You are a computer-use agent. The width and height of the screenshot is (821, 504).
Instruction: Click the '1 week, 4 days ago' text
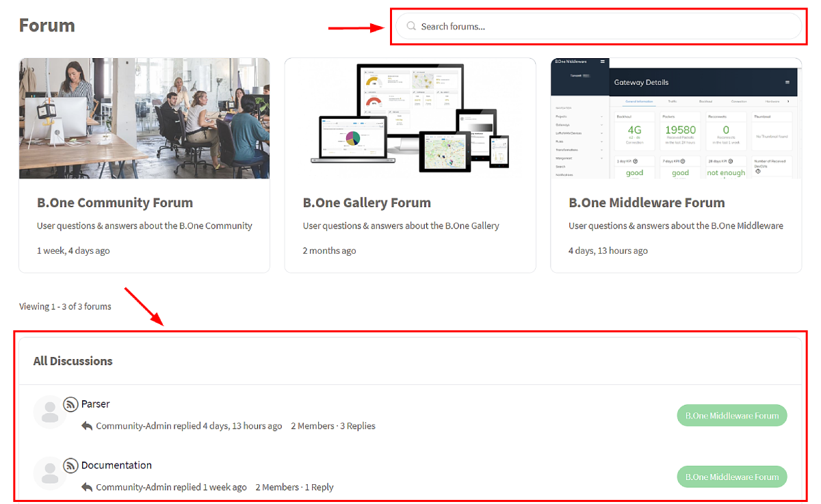point(73,251)
